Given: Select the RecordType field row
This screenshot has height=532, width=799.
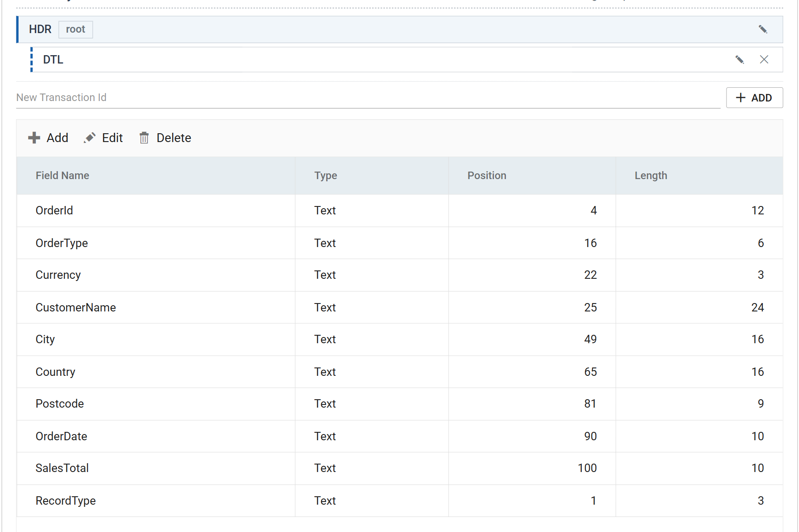Looking at the screenshot, I should point(399,501).
